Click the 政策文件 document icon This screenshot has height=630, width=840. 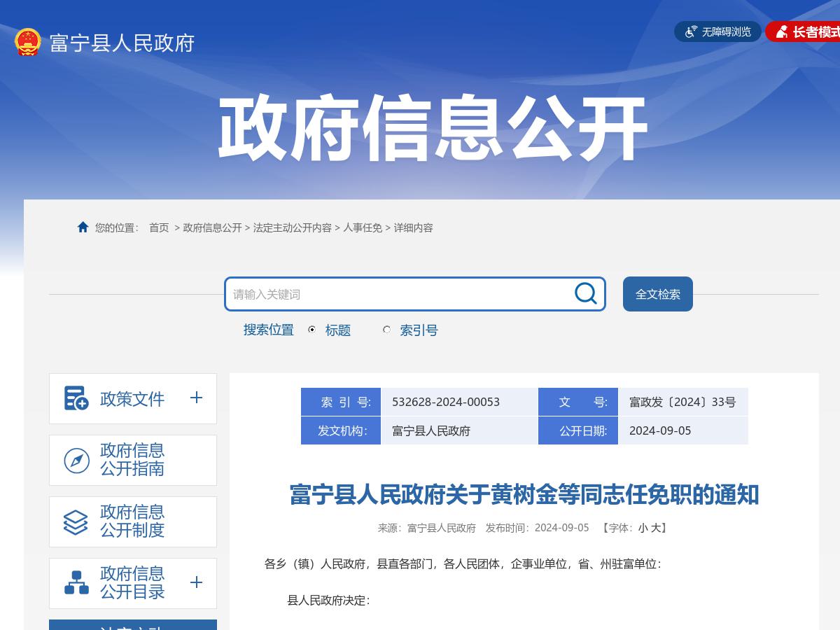(x=76, y=398)
